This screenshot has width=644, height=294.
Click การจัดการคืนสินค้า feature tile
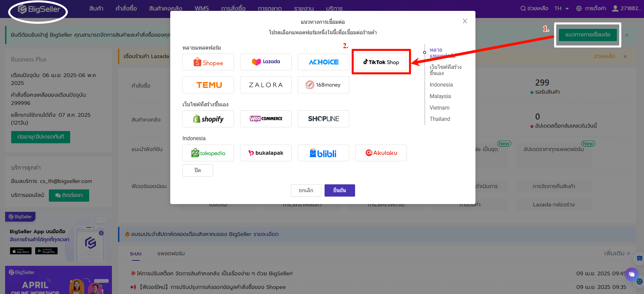[x=554, y=186]
